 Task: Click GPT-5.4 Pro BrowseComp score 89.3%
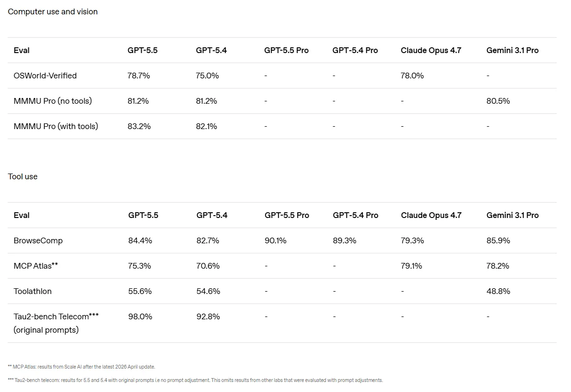[345, 241]
